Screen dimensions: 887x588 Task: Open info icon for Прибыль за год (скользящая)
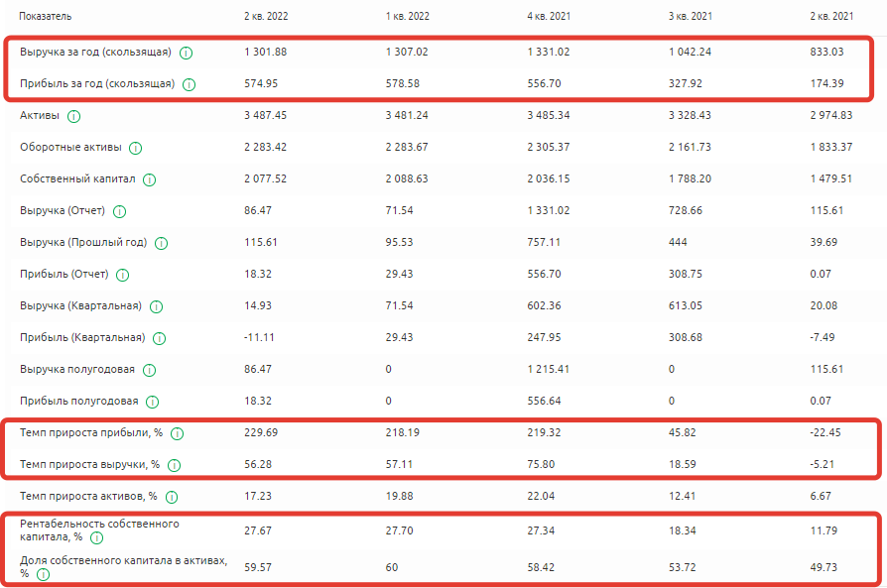pos(189,84)
